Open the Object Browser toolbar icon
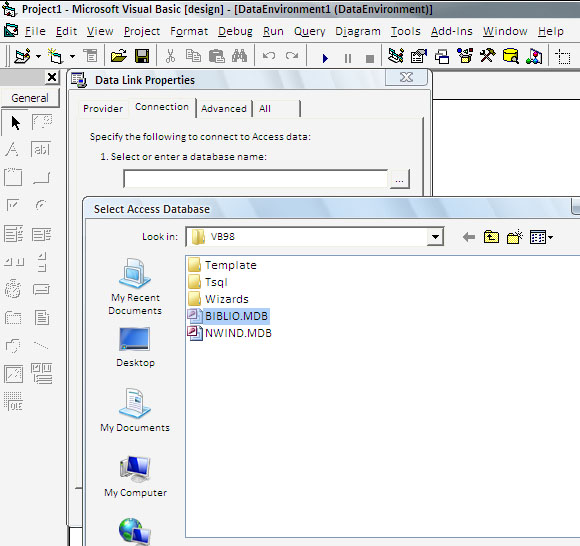Image resolution: width=580 pixels, height=546 pixels. (x=465, y=56)
